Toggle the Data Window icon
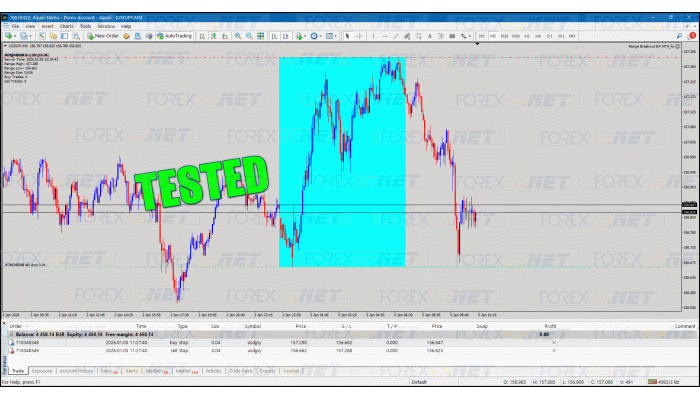The width and height of the screenshot is (700, 400). 53,36
